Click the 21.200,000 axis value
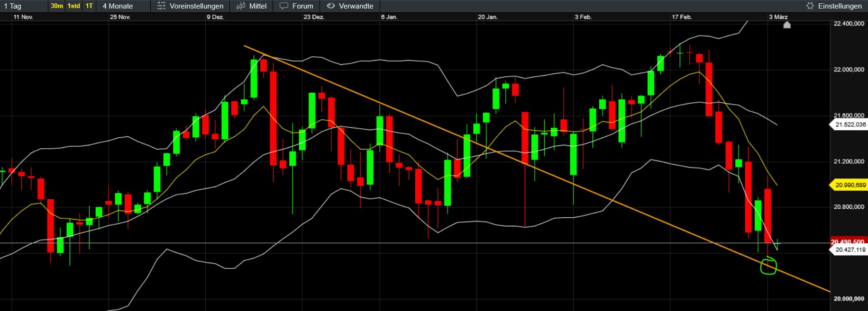The height and width of the screenshot is (311, 868). 849,161
